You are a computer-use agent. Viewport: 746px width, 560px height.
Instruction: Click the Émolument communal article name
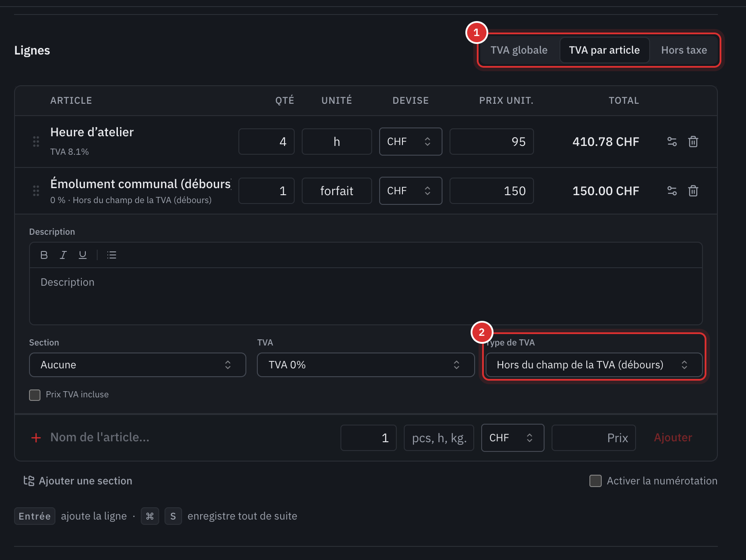pos(141,184)
